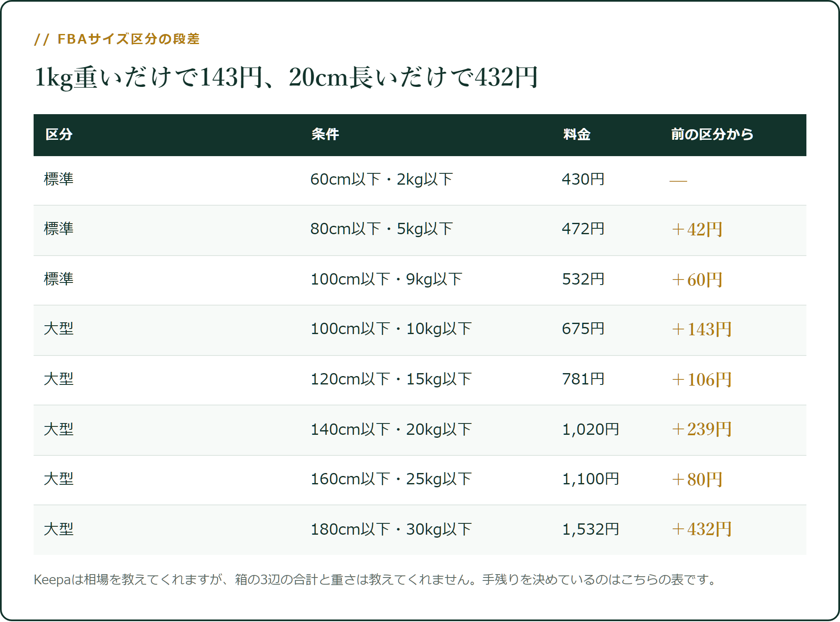Click the +42円 difference value
The width and height of the screenshot is (840, 622).
(x=697, y=230)
